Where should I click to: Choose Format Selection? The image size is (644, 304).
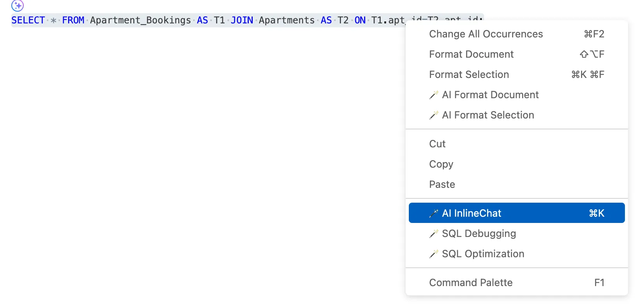click(469, 74)
